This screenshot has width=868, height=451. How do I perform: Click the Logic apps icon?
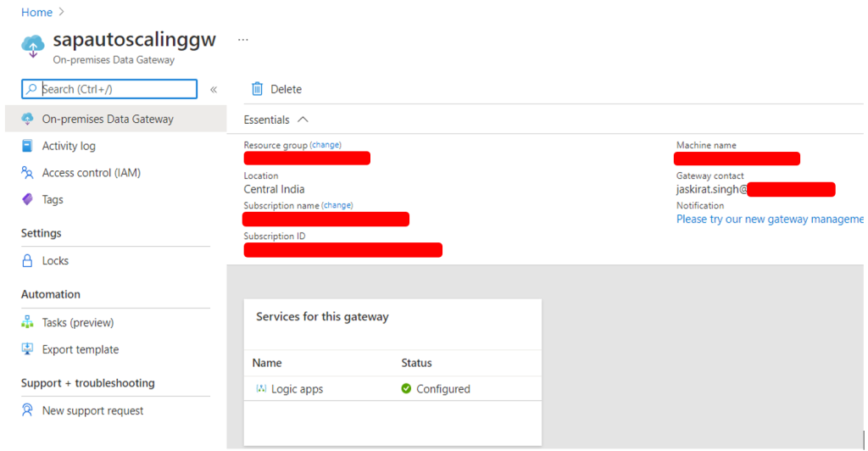pyautogui.click(x=261, y=389)
